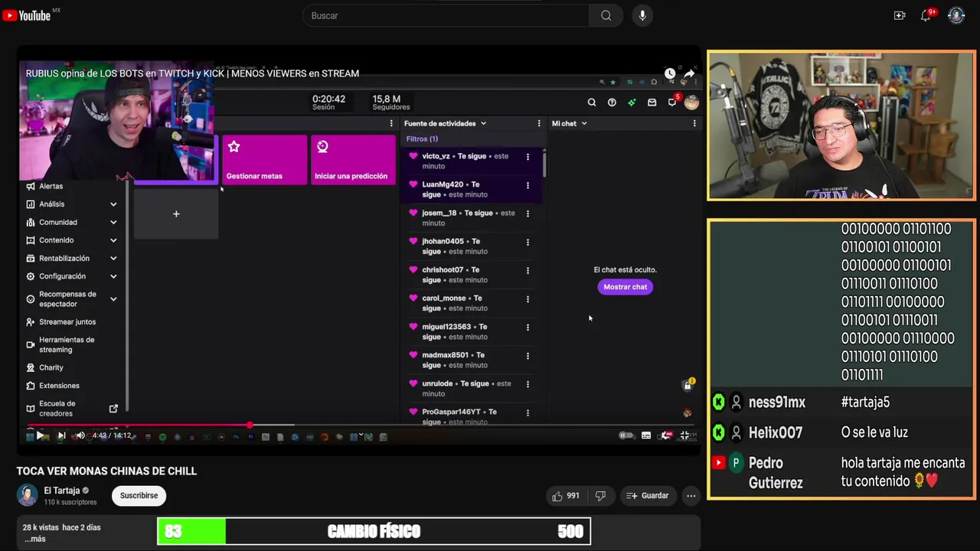Open Filtros (1) in activity feed
The width and height of the screenshot is (980, 551).
coord(422,139)
